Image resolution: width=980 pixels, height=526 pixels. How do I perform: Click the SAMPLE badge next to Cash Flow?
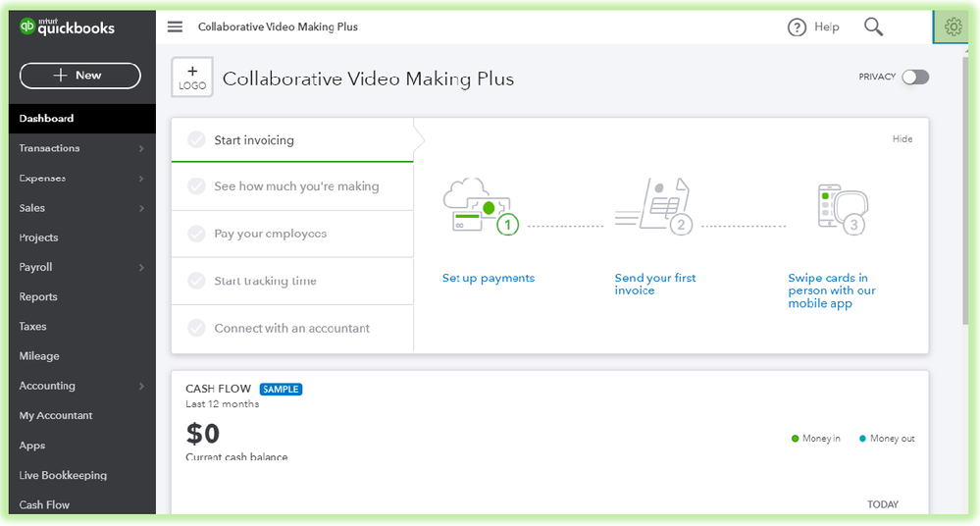point(281,389)
